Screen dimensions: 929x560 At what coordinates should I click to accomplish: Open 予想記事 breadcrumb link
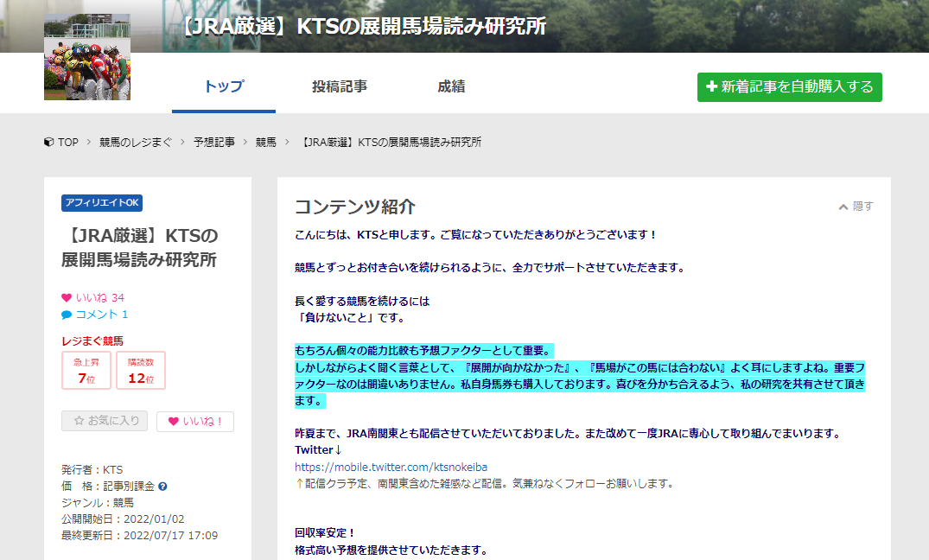pyautogui.click(x=213, y=143)
